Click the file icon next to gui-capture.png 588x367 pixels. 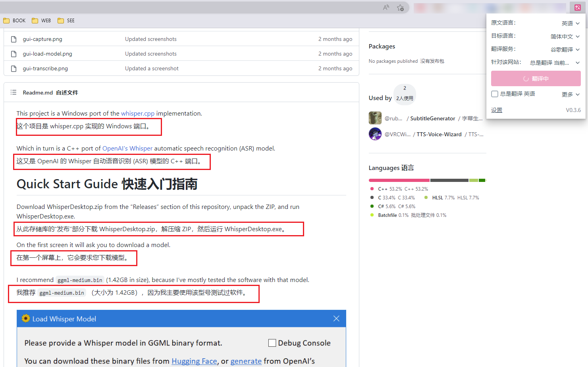[14, 39]
